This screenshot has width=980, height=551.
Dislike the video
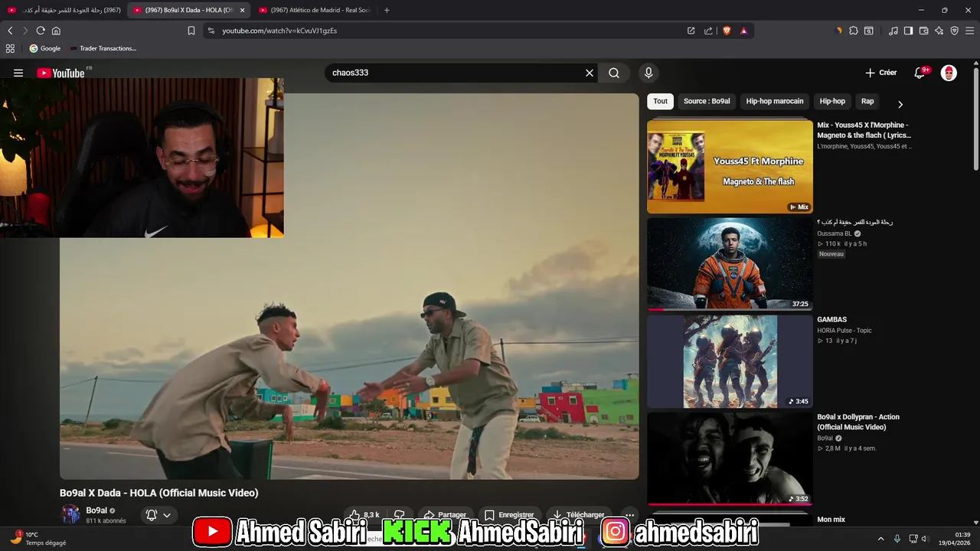click(x=399, y=515)
